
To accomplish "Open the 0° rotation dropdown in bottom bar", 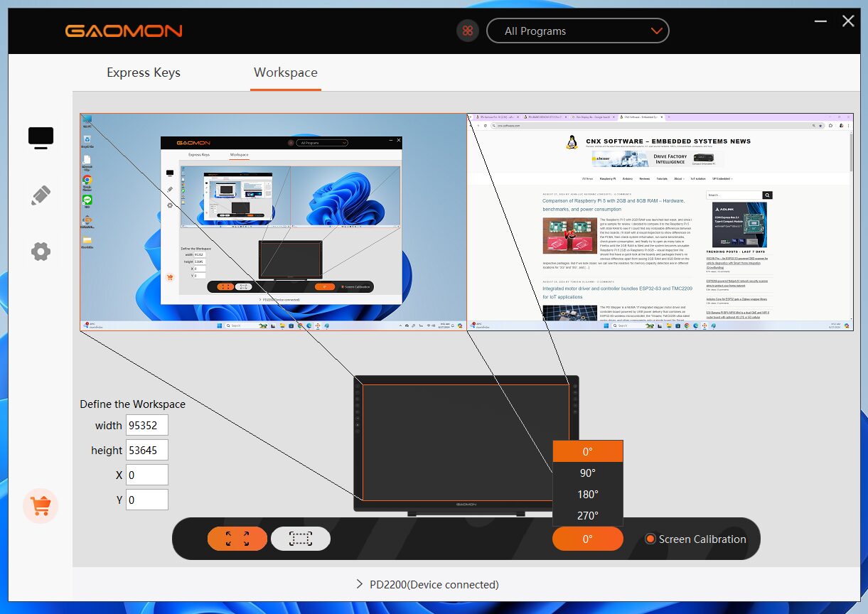I will [x=587, y=539].
